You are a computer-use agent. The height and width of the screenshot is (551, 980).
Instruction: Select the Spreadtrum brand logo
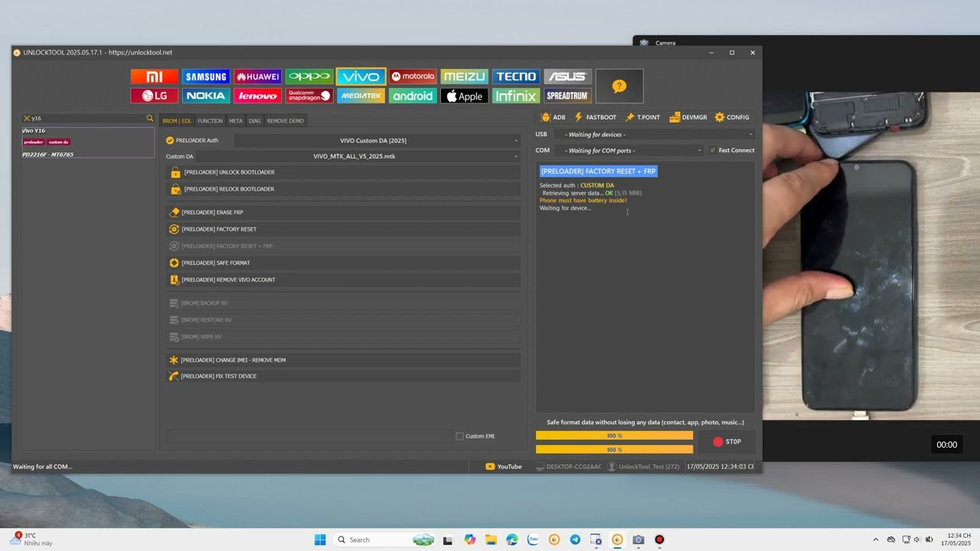(567, 96)
